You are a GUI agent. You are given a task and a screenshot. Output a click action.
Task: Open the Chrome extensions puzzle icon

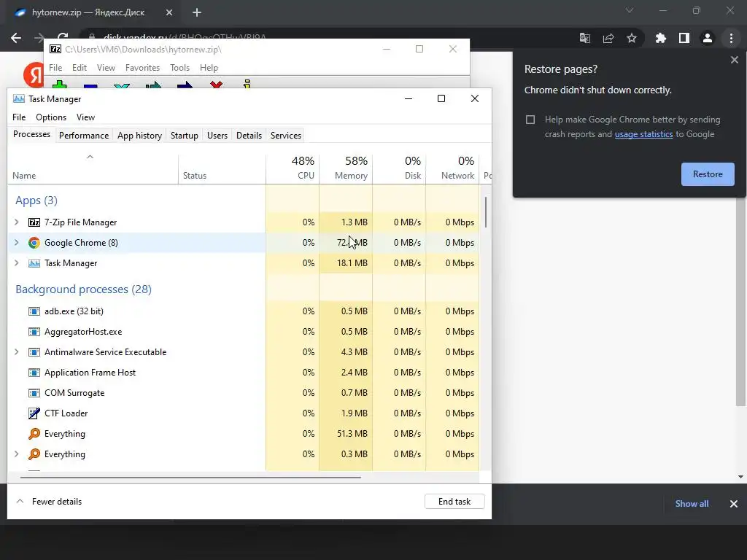tap(661, 38)
